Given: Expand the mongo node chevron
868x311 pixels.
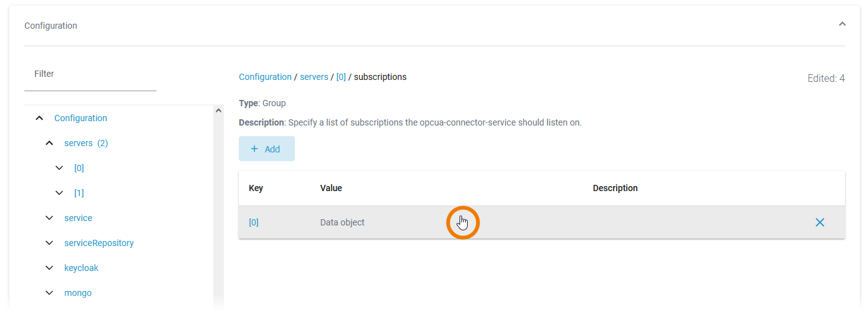Looking at the screenshot, I should coord(49,293).
